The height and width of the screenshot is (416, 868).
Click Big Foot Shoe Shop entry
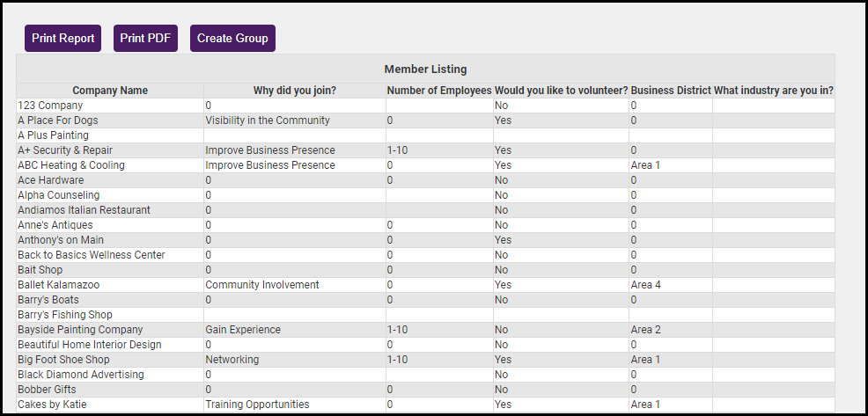tap(63, 360)
